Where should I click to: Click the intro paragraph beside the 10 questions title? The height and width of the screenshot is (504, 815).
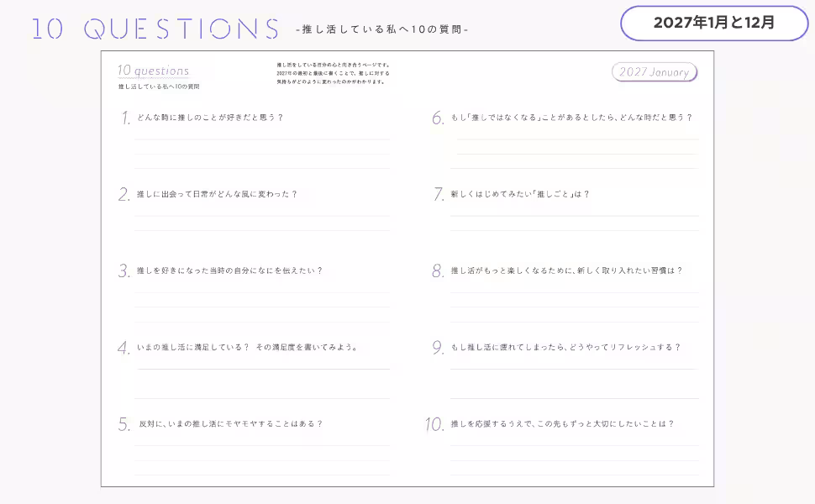click(334, 73)
